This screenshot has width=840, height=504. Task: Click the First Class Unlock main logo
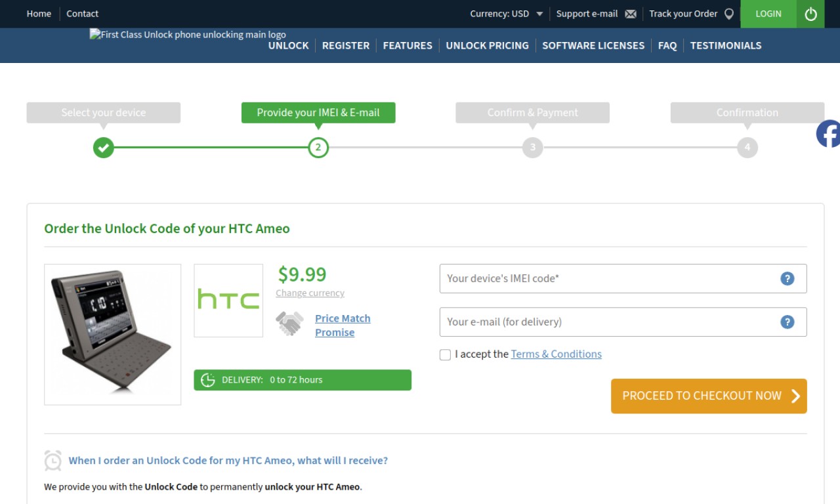(188, 35)
